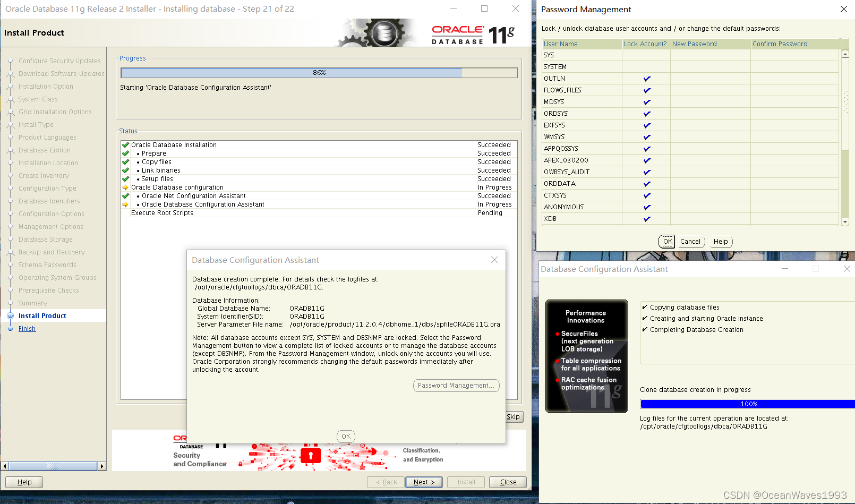Toggle lock checkbox for MDSYS account
This screenshot has width=855, height=504.
[647, 102]
